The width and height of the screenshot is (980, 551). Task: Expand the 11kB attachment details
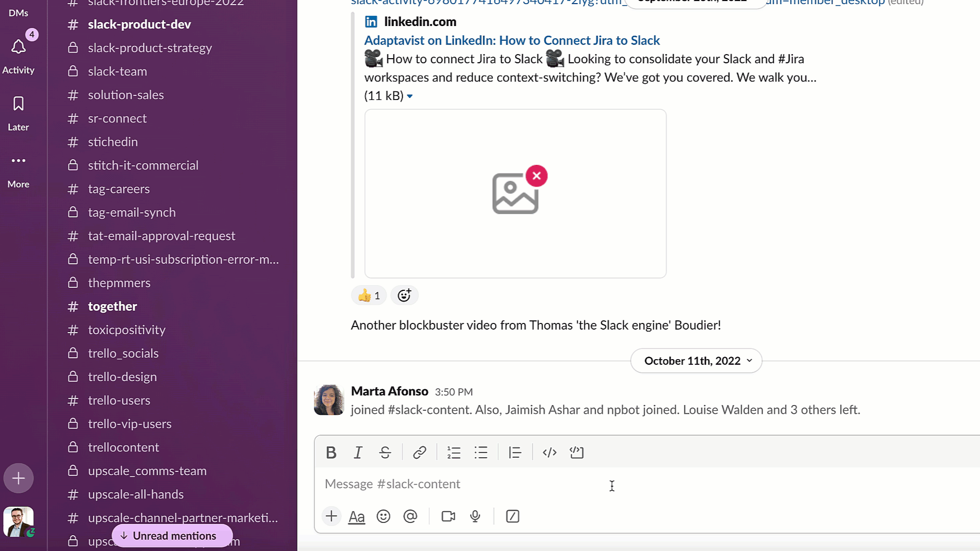[x=410, y=95]
